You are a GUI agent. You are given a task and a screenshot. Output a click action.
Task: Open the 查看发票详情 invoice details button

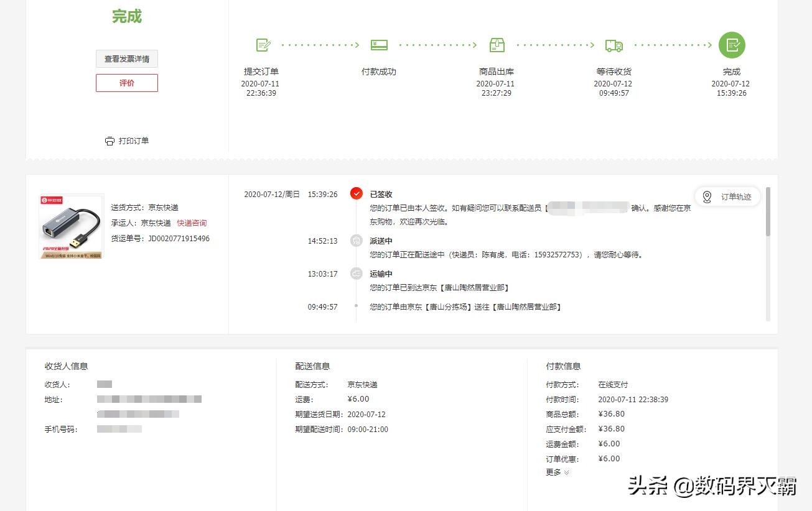point(126,58)
